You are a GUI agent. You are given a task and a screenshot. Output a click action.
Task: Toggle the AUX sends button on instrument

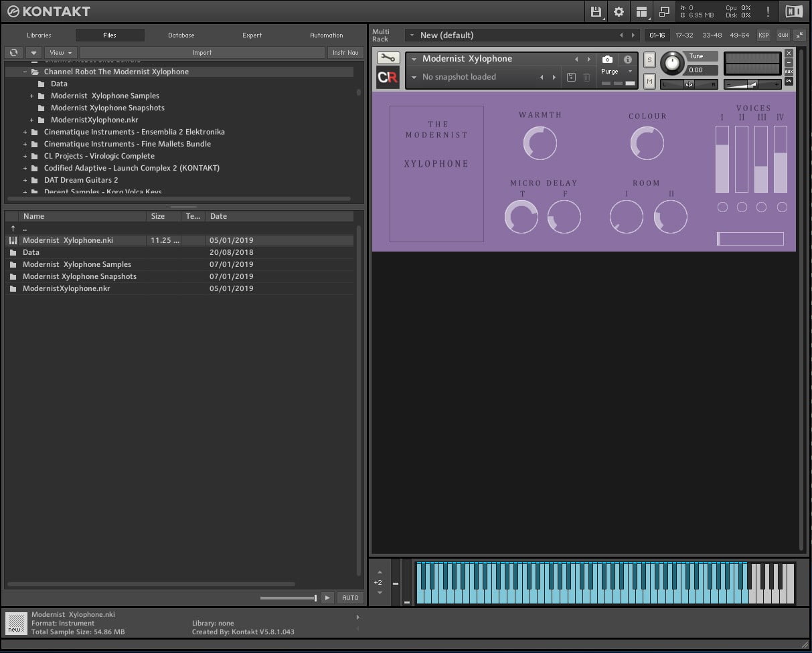789,71
